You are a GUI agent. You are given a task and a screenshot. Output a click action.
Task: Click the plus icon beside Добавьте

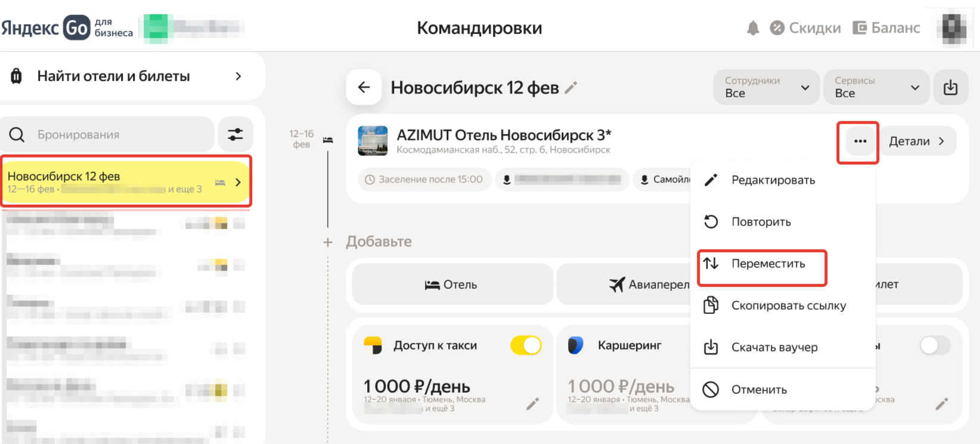pos(327,242)
